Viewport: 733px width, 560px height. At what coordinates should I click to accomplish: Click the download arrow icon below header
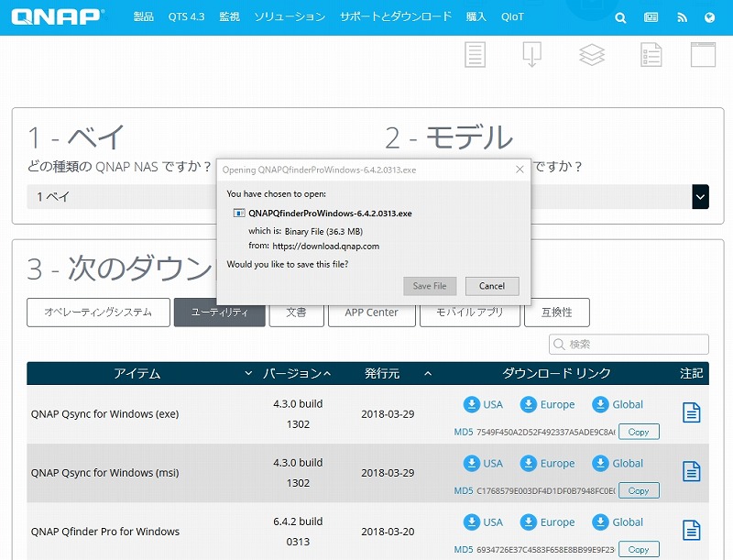532,54
